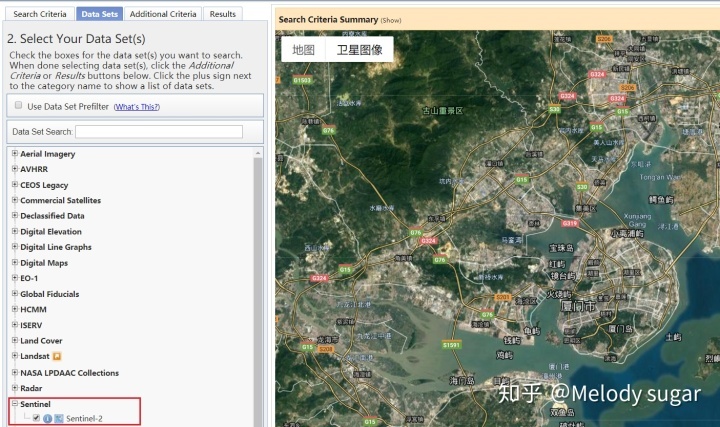Viewport: 720px width, 427px height.
Task: Switch map to 地图 view
Action: click(x=304, y=50)
